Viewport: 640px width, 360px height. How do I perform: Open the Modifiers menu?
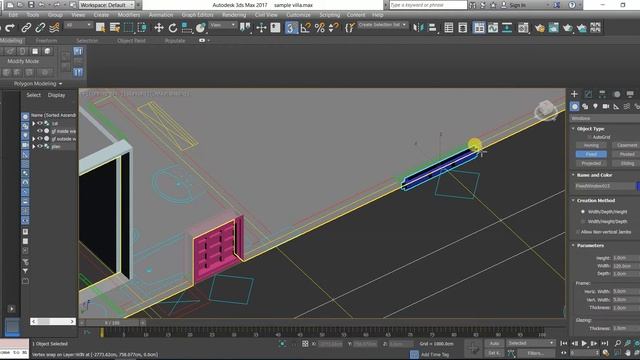pyautogui.click(x=129, y=15)
